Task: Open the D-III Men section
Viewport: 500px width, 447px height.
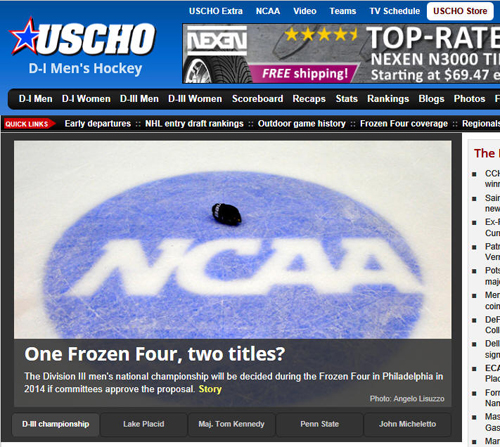Action: tap(139, 99)
